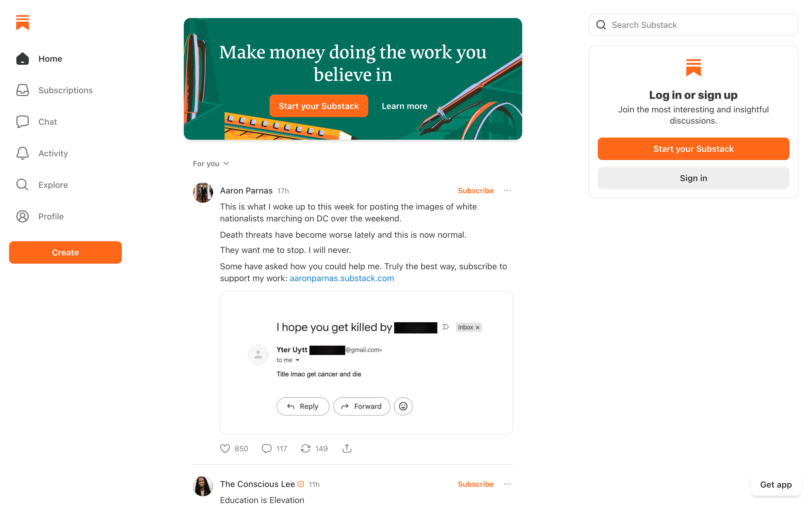Screen dimensions: 812x507
Task: Share Aaron Parnas's post via the upload icon
Action: pos(347,448)
